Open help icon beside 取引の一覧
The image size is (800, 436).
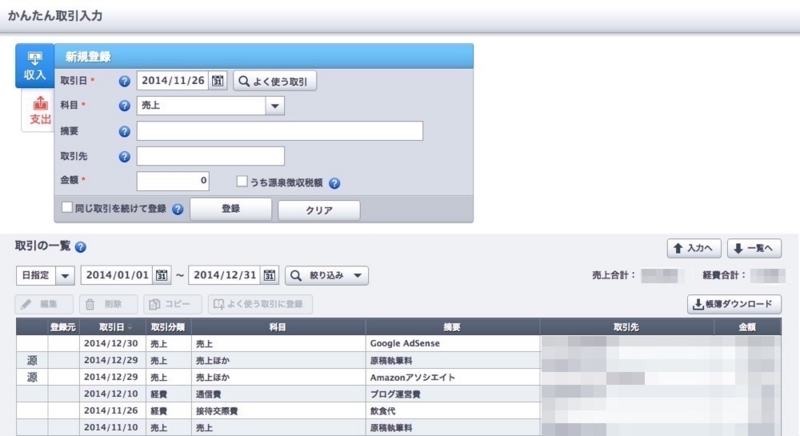click(80, 247)
